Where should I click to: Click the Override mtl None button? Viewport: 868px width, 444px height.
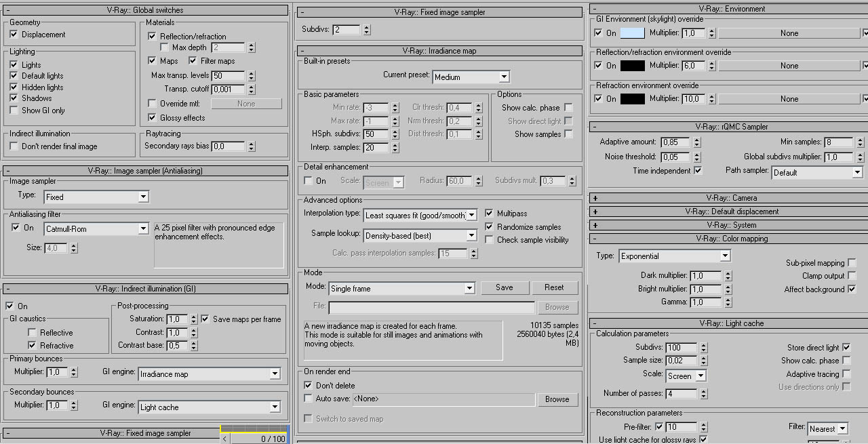[246, 104]
